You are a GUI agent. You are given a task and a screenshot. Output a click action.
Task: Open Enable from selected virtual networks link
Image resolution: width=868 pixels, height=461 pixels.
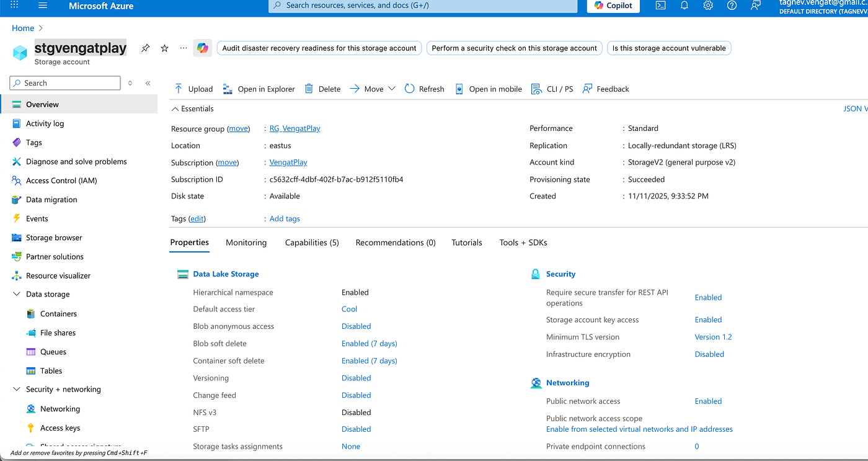pyautogui.click(x=639, y=429)
